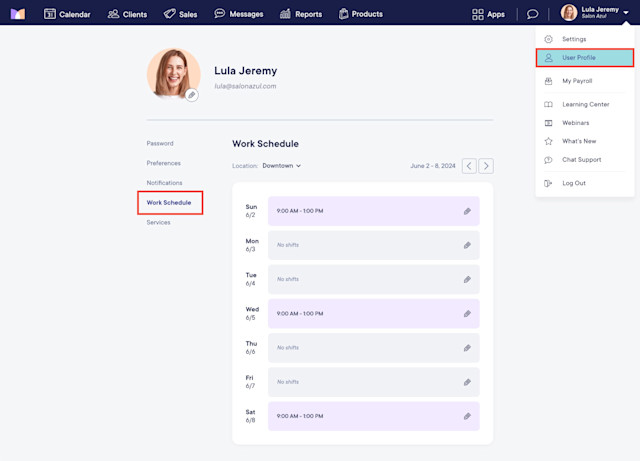The image size is (640, 461).
Task: Click the June 2 - 8, 2024 date range
Action: [433, 166]
